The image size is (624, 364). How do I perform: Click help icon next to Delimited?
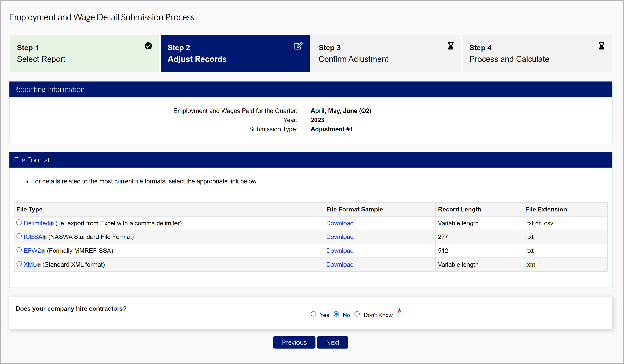(x=51, y=224)
